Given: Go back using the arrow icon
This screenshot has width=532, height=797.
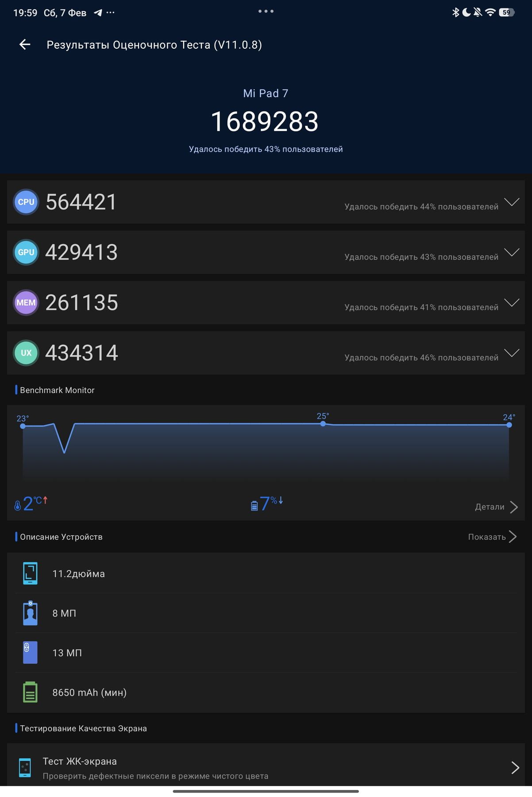Looking at the screenshot, I should (25, 44).
